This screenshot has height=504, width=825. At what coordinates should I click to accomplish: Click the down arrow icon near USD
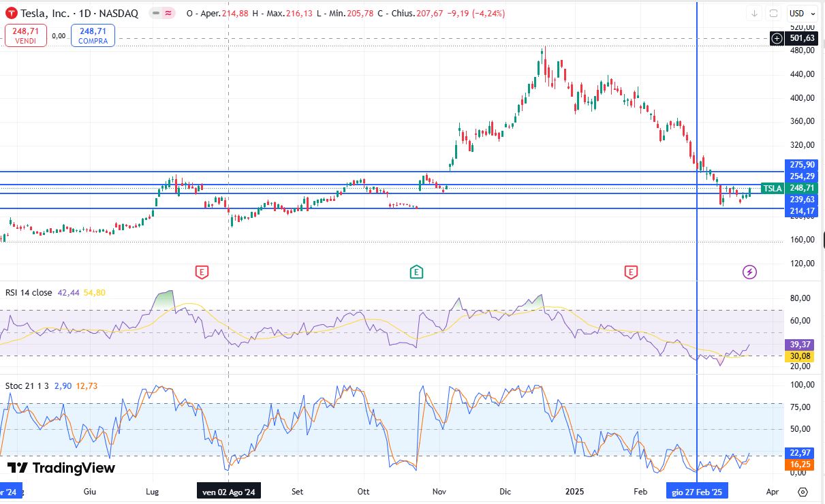point(754,13)
